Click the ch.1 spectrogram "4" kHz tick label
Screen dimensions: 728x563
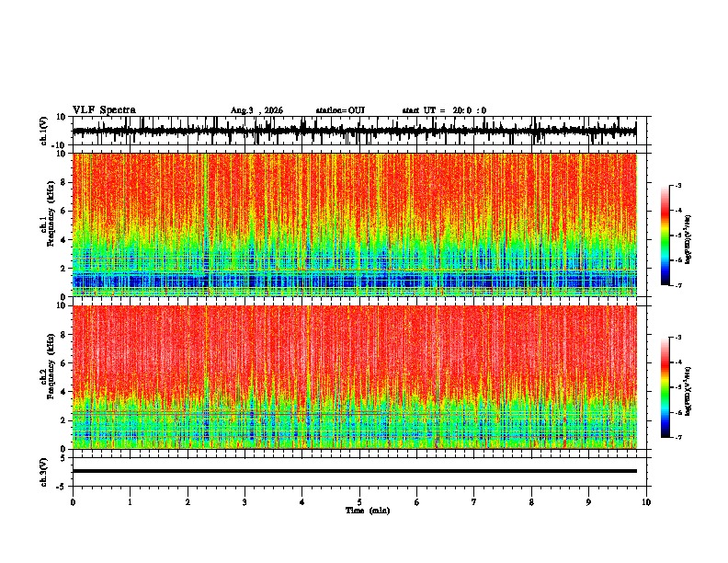click(x=64, y=240)
